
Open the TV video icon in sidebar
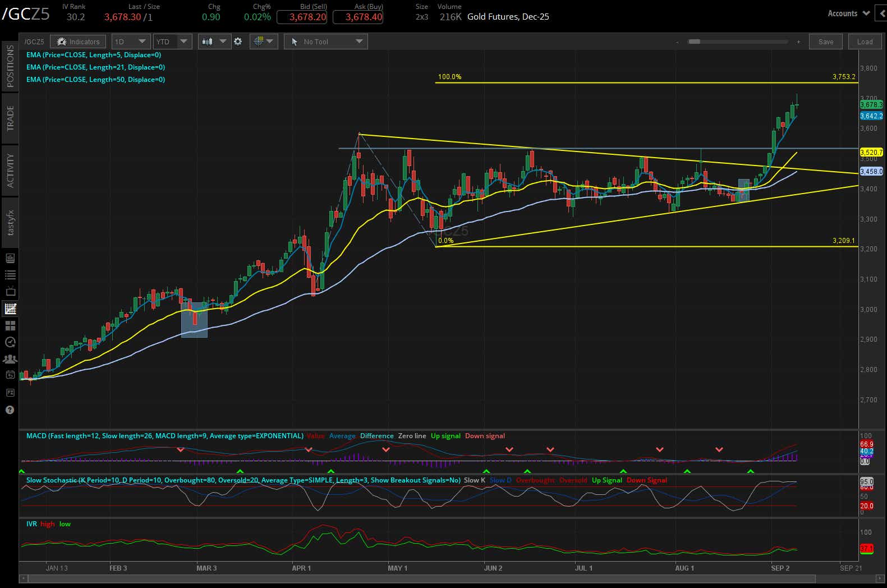coord(10,292)
